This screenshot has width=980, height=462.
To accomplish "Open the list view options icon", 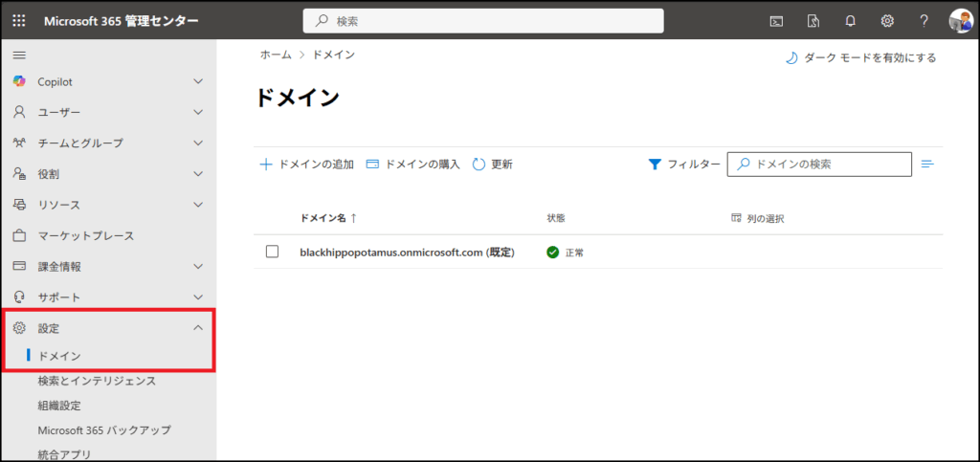I will click(927, 165).
